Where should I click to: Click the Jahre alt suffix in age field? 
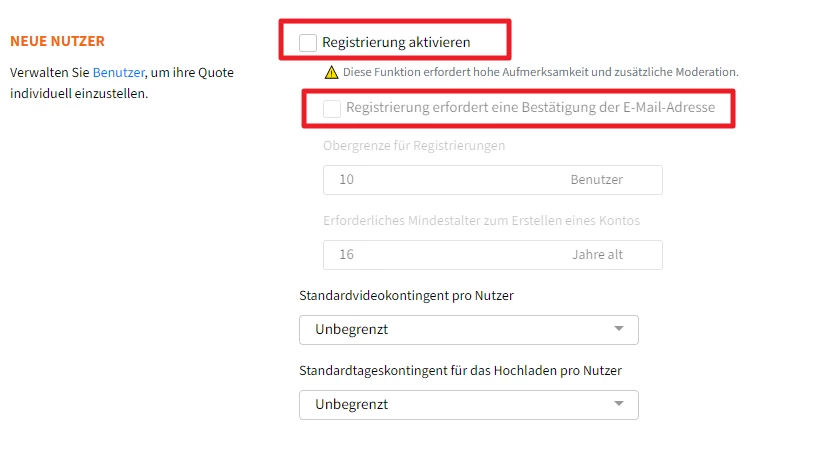597,255
